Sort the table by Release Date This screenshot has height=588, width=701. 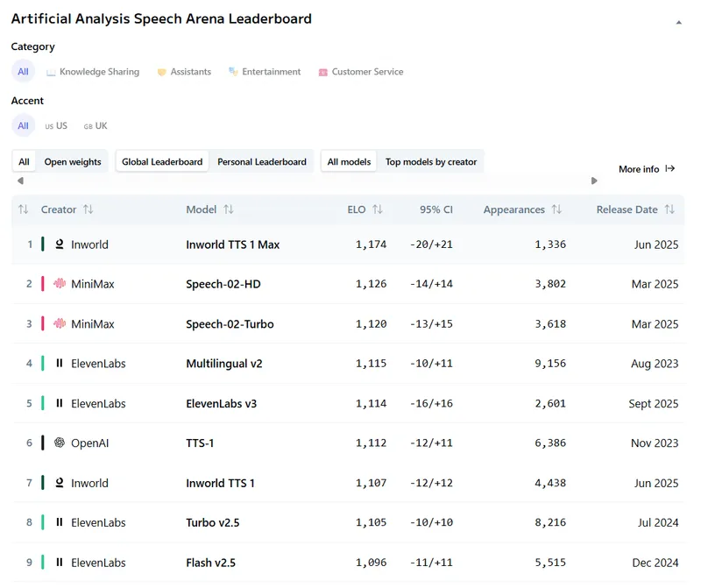coord(669,209)
